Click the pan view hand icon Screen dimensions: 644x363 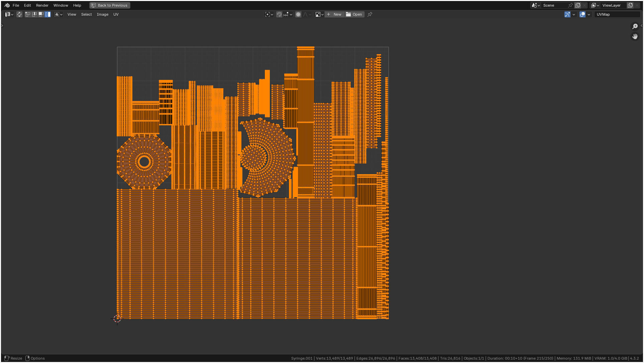coord(635,36)
